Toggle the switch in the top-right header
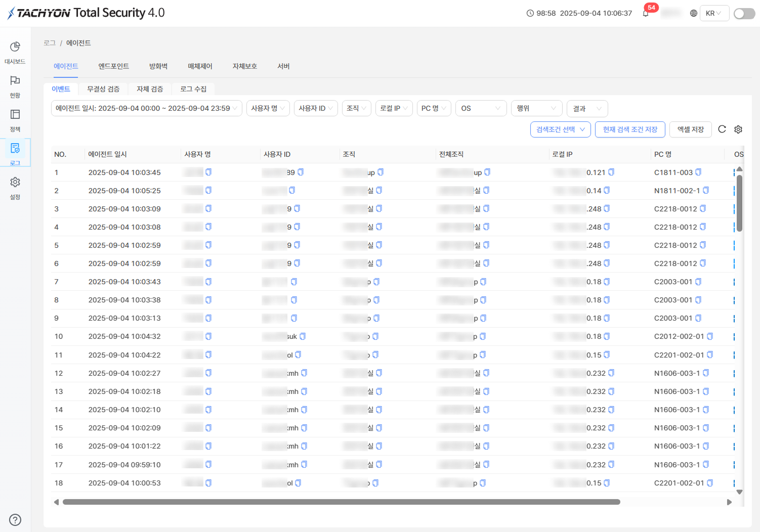760x532 pixels. (744, 14)
